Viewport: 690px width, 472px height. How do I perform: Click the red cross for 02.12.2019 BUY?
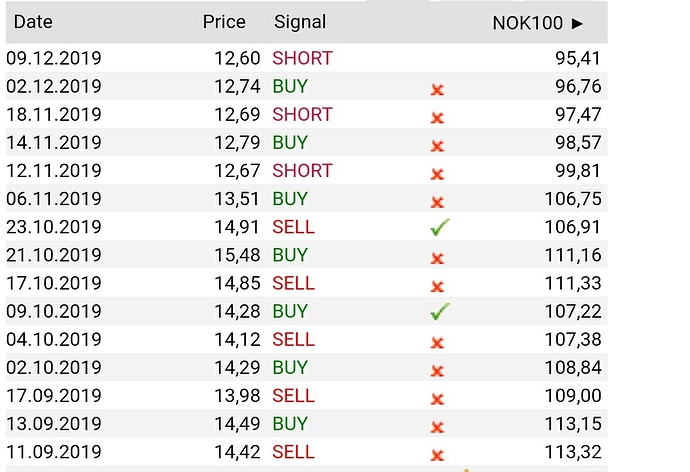(437, 90)
